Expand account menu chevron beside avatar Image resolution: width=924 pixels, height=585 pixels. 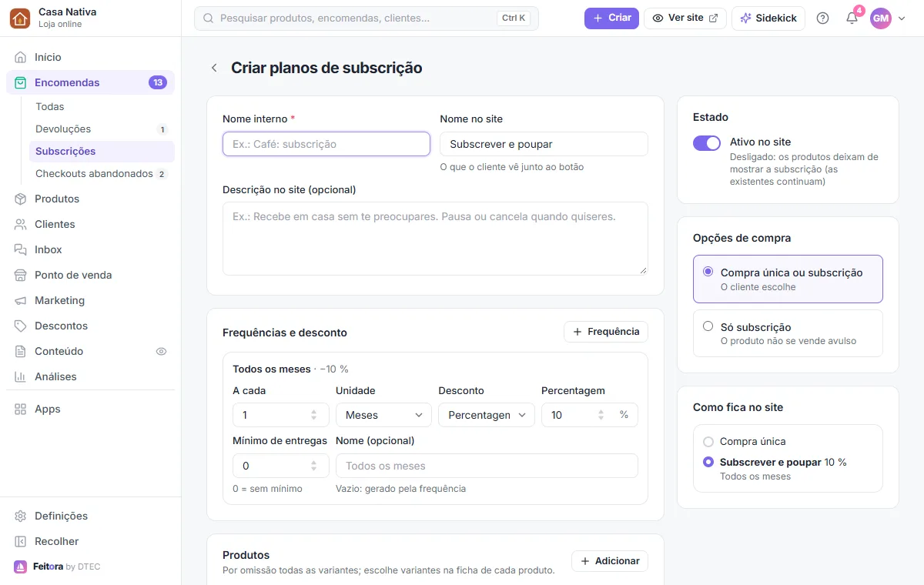[902, 18]
